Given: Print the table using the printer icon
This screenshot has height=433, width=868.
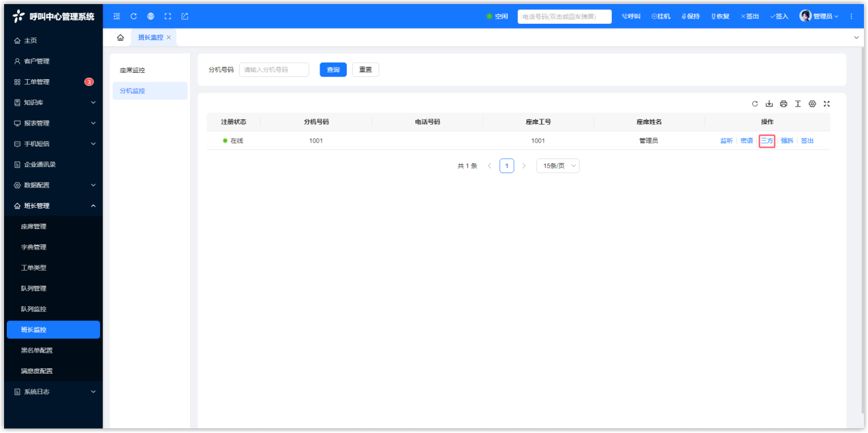Looking at the screenshot, I should point(784,104).
